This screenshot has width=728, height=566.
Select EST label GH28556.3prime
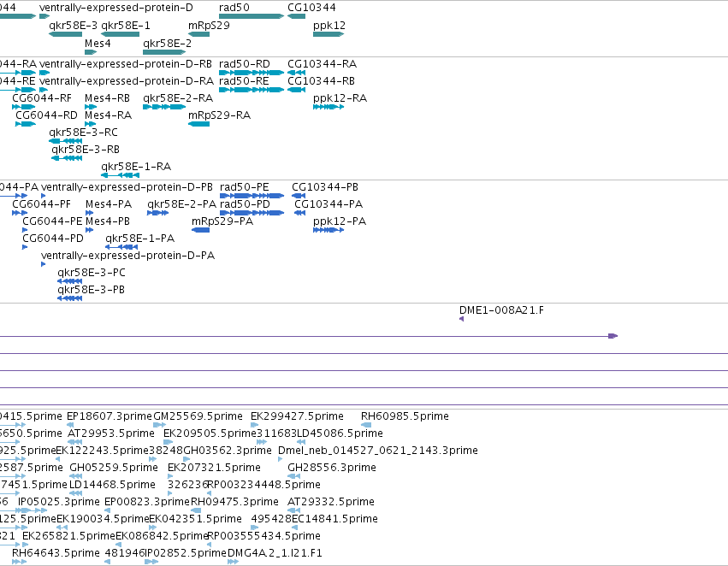coord(332,468)
